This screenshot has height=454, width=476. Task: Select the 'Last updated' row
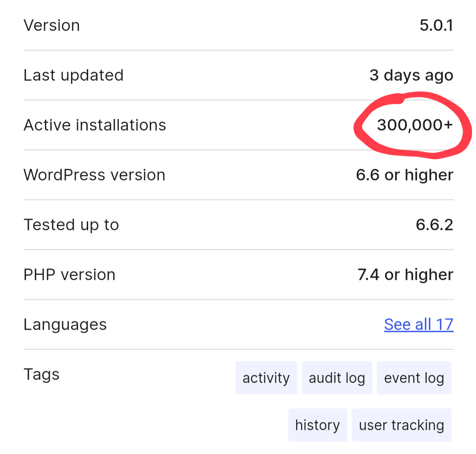coord(73,75)
